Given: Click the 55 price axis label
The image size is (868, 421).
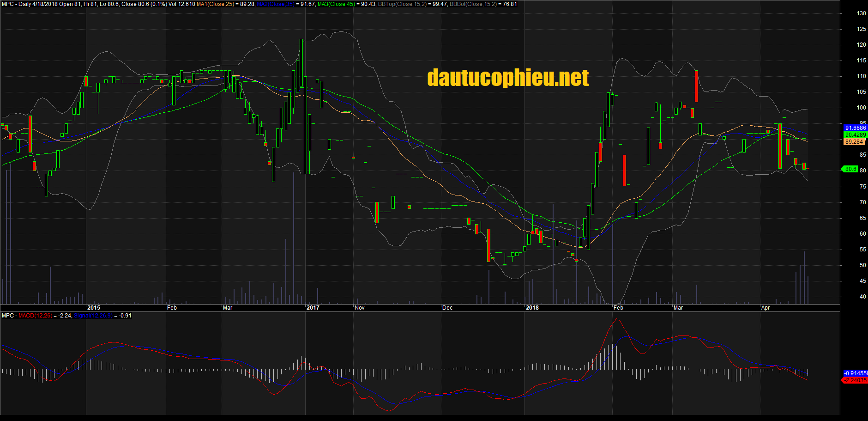Looking at the screenshot, I should 863,250.
